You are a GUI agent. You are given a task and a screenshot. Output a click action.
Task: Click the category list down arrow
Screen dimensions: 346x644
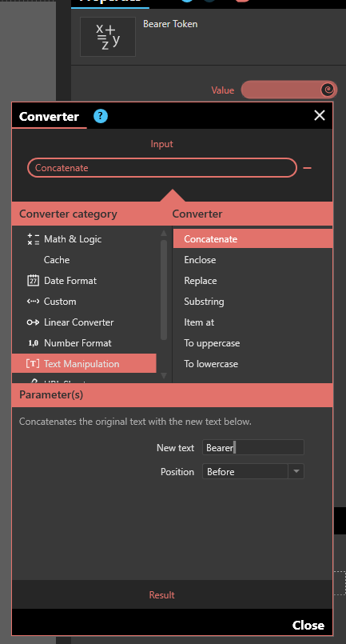[164, 375]
